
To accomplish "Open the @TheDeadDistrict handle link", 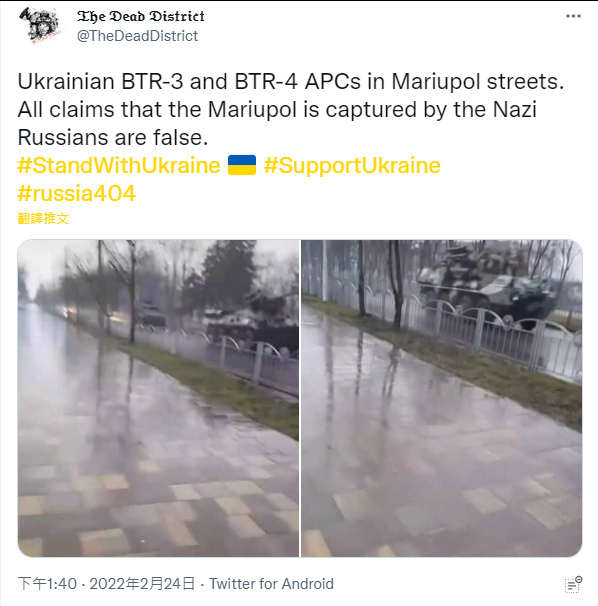I will tap(137, 36).
